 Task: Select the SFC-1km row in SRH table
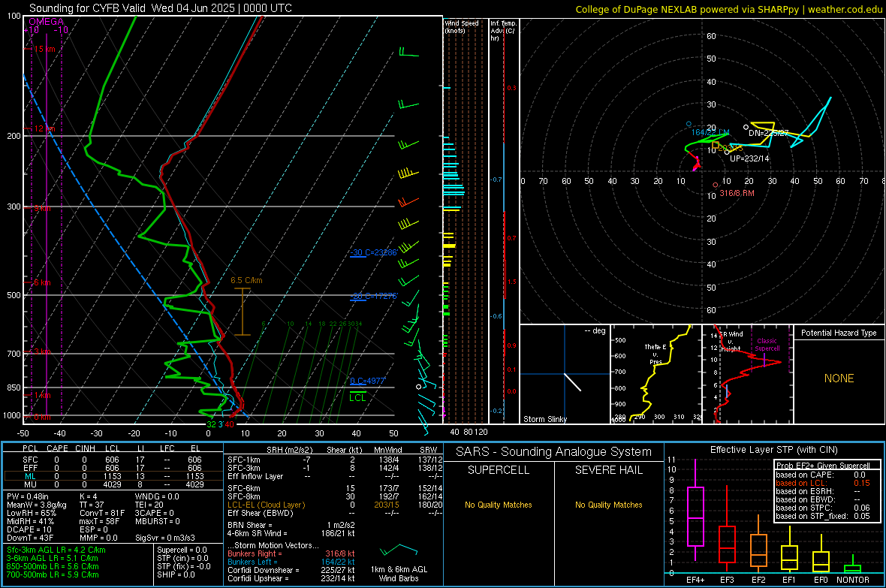point(335,460)
